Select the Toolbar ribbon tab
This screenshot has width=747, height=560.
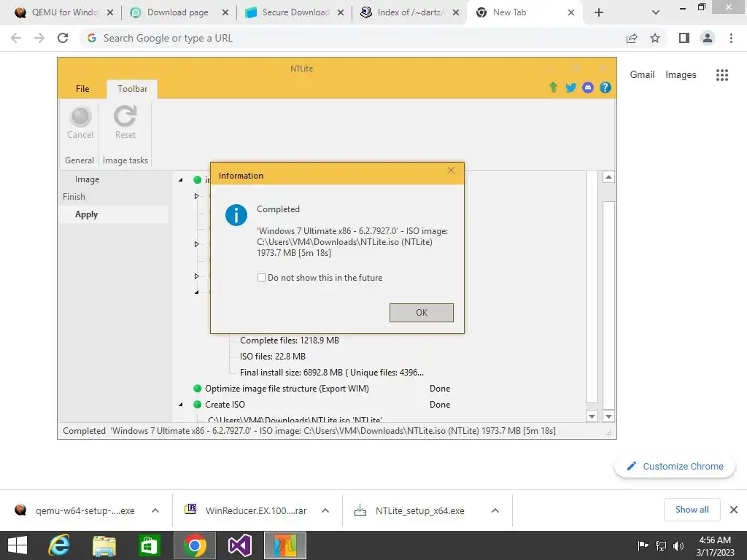pos(132,89)
